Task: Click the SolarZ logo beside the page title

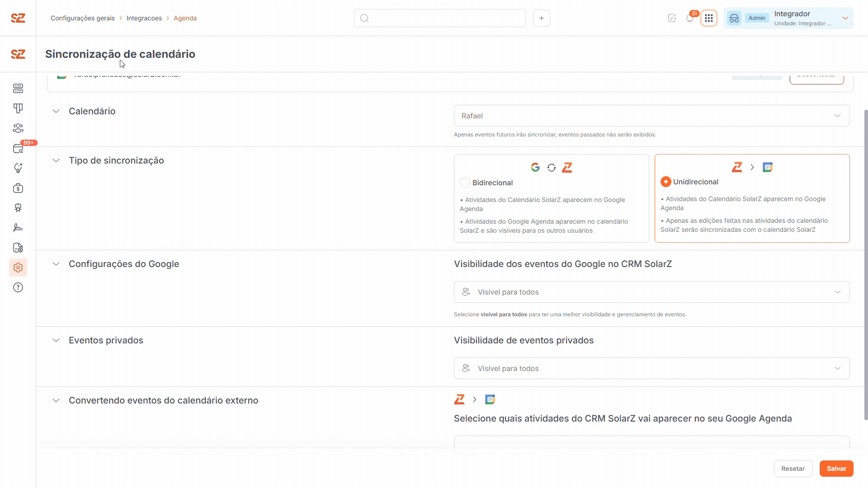Action: point(18,54)
